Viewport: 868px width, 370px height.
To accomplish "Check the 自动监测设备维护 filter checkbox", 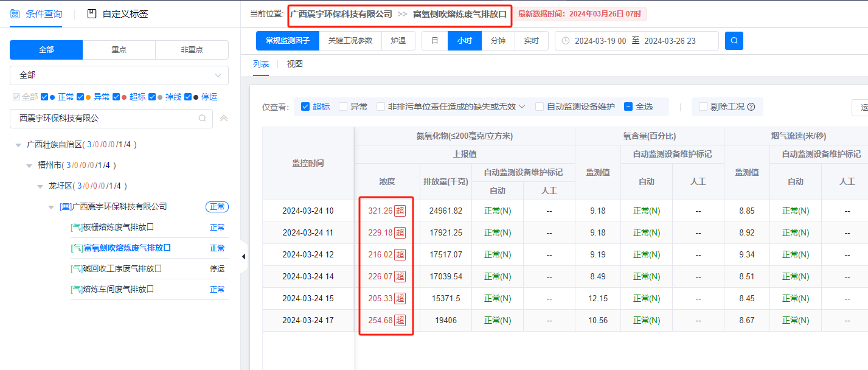I will tap(540, 106).
